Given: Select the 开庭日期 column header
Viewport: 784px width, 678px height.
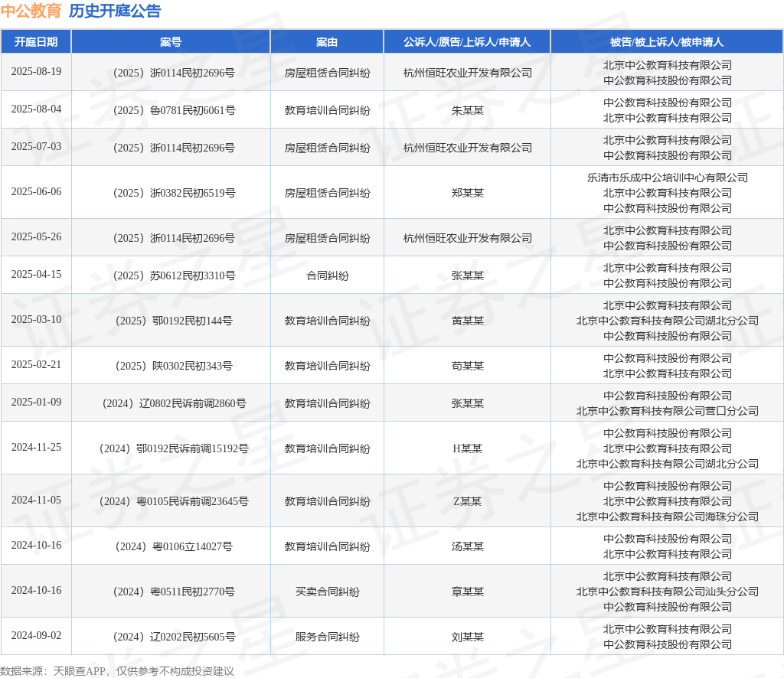Looking at the screenshot, I should (36, 42).
